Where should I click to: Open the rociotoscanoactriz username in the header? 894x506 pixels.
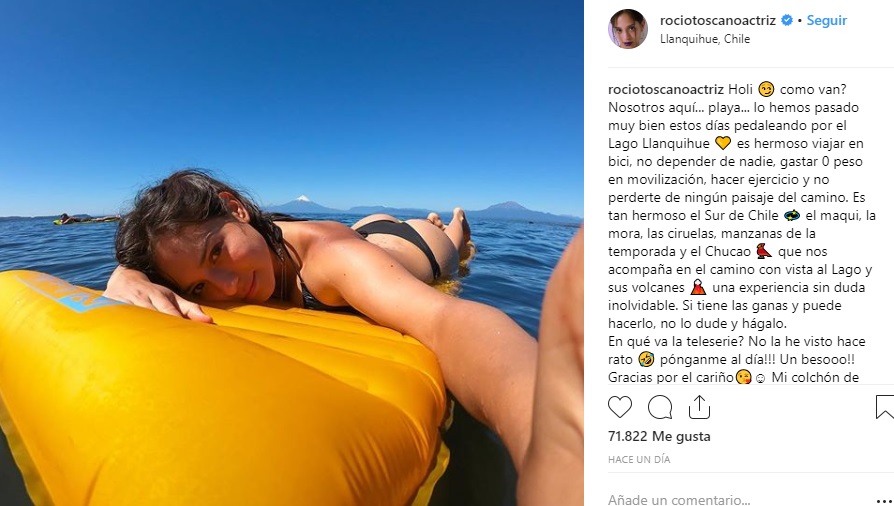[x=718, y=21]
